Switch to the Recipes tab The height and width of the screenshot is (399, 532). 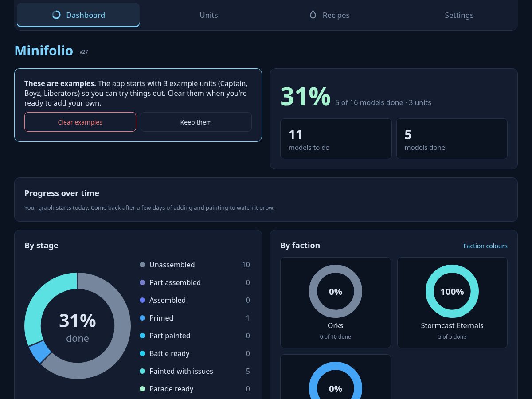(x=329, y=15)
